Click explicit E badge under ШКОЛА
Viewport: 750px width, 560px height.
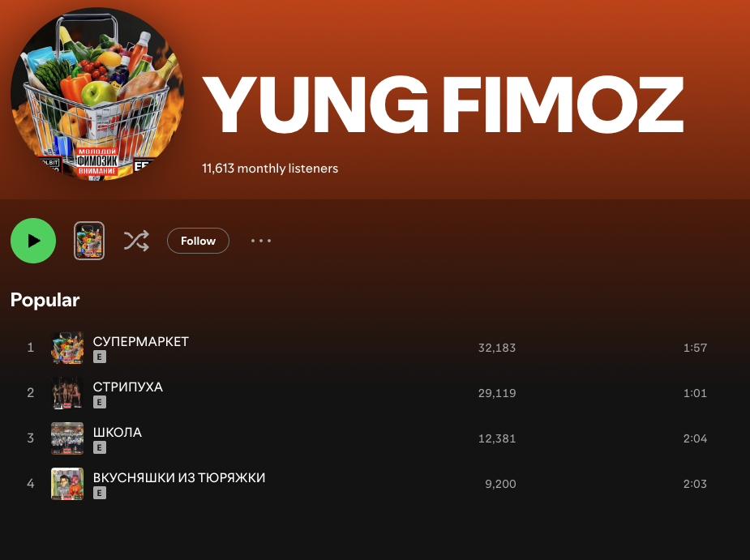coord(100,447)
